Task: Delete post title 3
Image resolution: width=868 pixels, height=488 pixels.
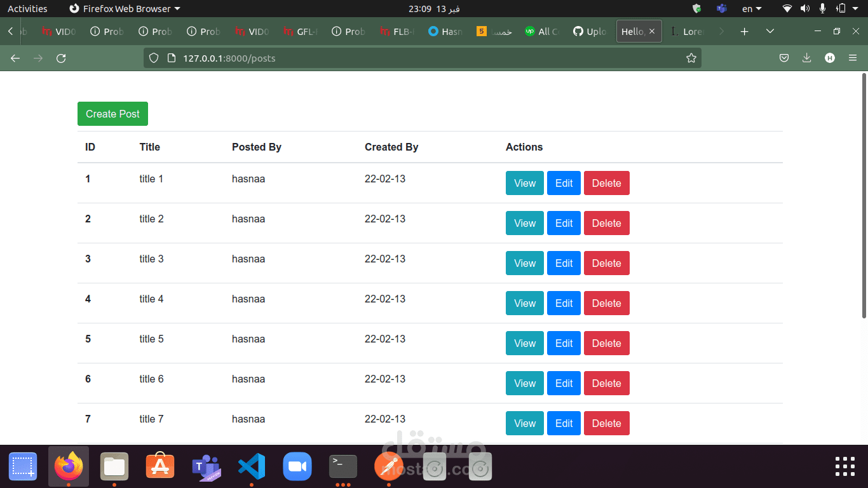Action: 607,263
